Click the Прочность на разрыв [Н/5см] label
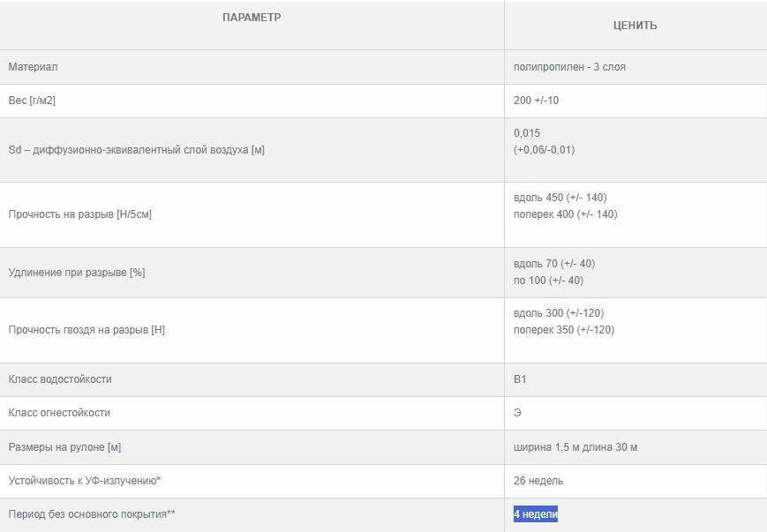Image resolution: width=767 pixels, height=532 pixels. pos(79,214)
